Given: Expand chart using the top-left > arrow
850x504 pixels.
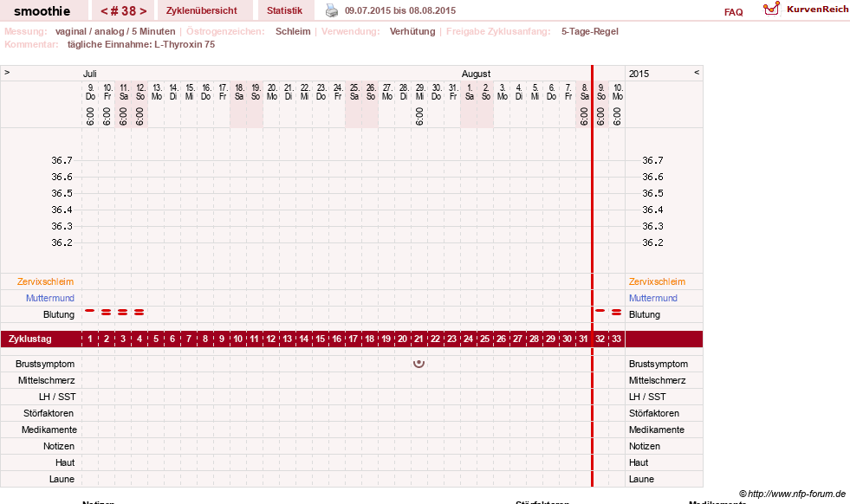Looking at the screenshot, I should click(x=7, y=72).
